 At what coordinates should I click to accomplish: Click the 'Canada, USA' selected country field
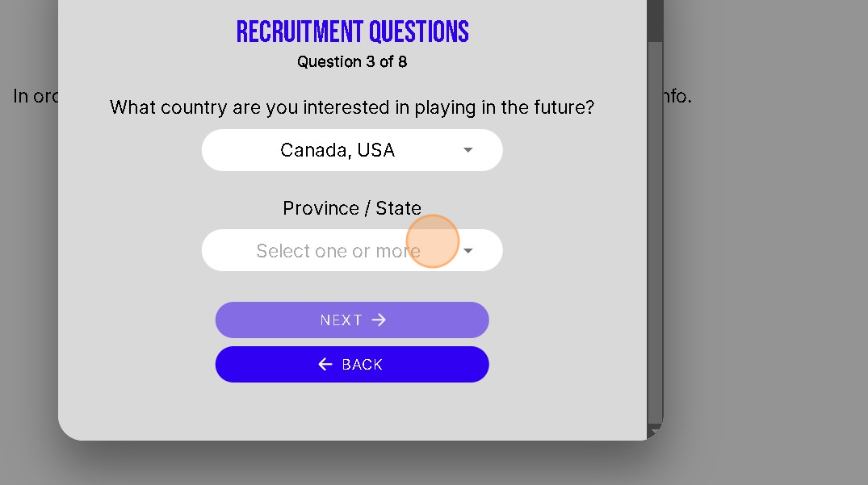tap(338, 150)
